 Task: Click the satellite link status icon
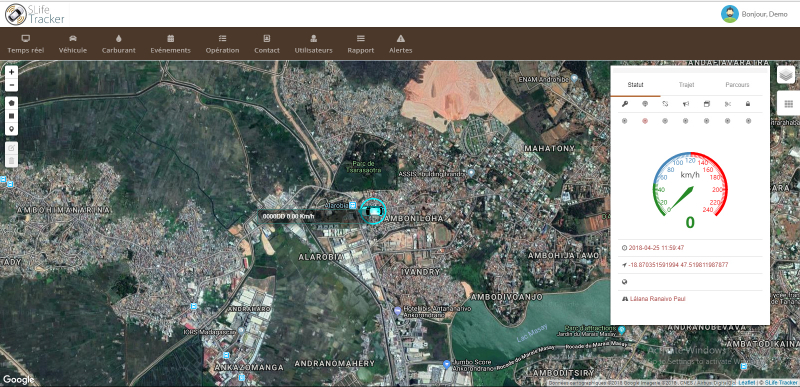[665, 104]
